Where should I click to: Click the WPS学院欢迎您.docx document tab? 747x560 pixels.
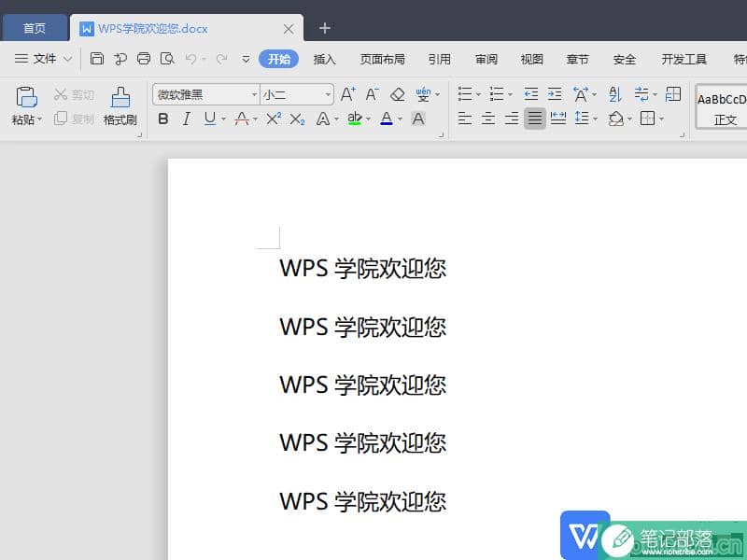[x=186, y=29]
